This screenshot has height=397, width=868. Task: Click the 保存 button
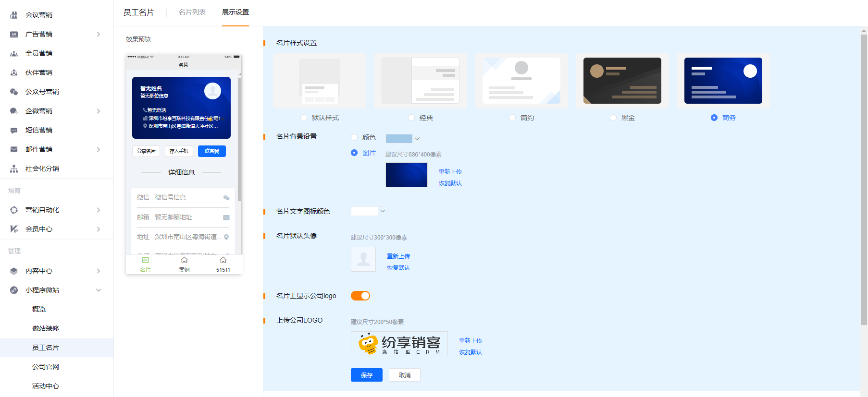[366, 375]
